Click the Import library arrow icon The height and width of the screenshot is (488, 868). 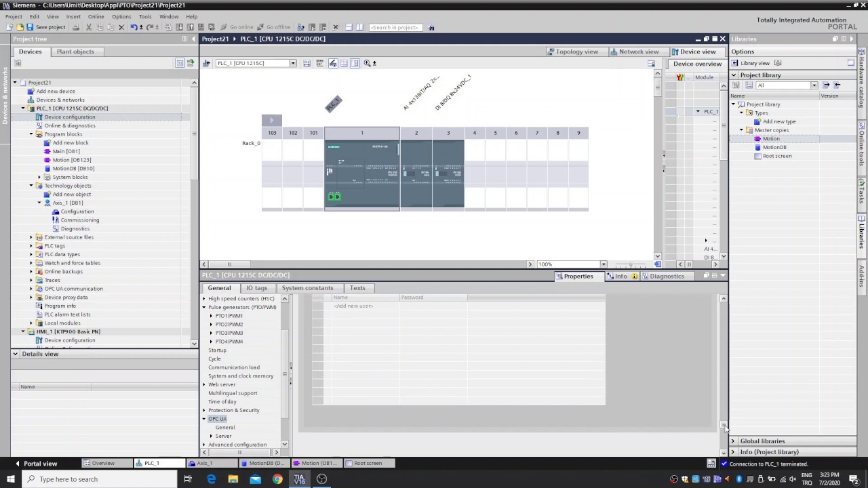click(x=837, y=85)
